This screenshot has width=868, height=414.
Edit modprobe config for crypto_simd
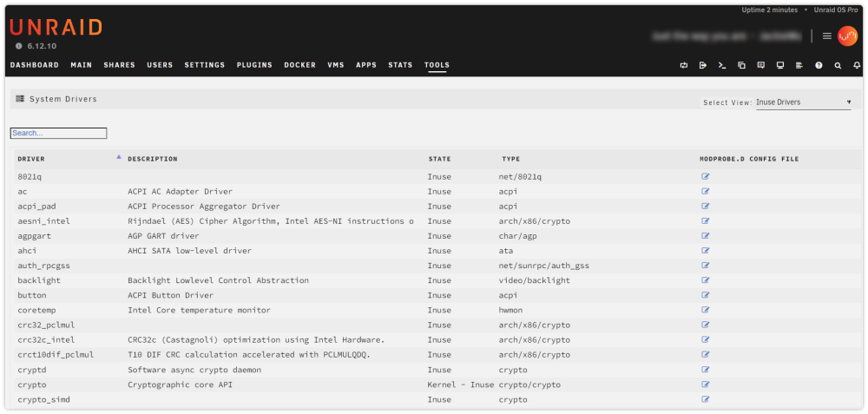[705, 399]
